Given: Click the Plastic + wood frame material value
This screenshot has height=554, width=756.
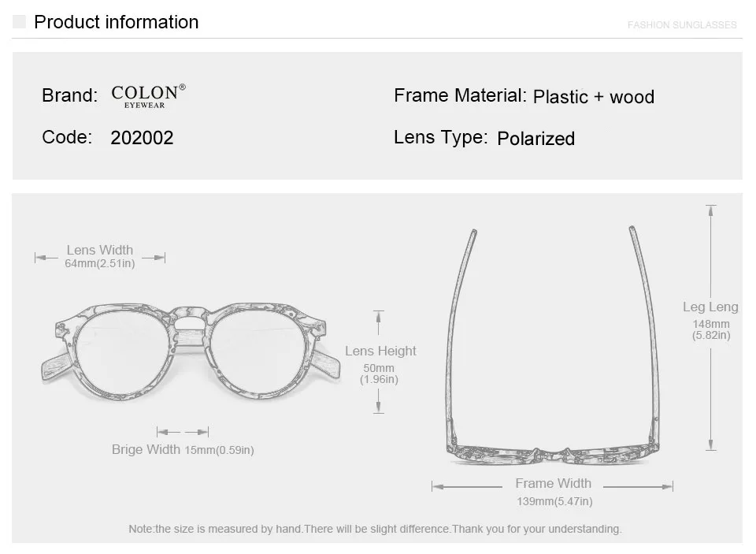Looking at the screenshot, I should pyautogui.click(x=594, y=97).
